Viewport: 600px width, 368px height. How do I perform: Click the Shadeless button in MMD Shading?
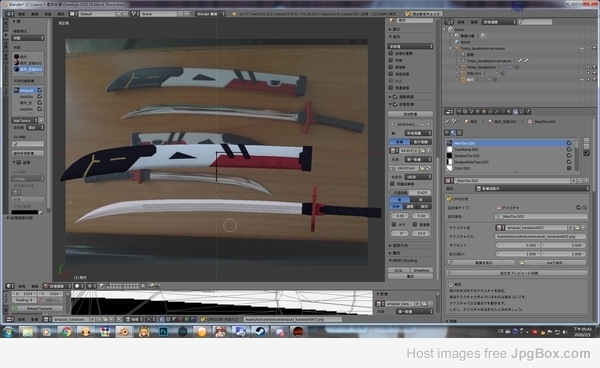421,270
